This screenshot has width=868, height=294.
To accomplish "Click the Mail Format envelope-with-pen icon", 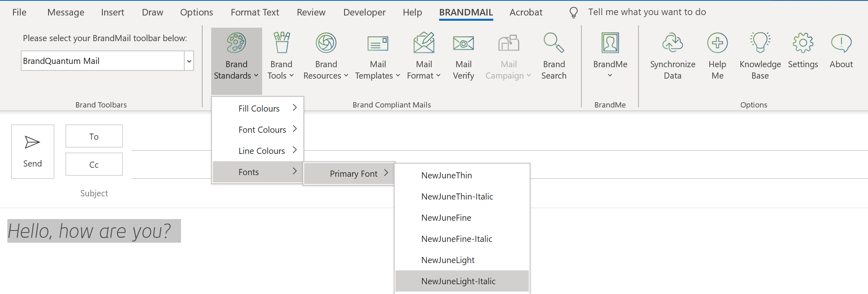I will [x=424, y=43].
